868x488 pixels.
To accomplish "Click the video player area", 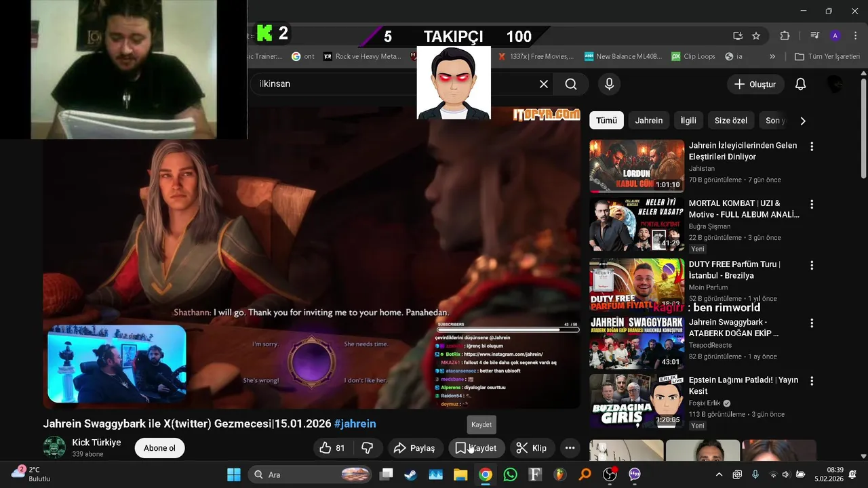I will pos(312,258).
